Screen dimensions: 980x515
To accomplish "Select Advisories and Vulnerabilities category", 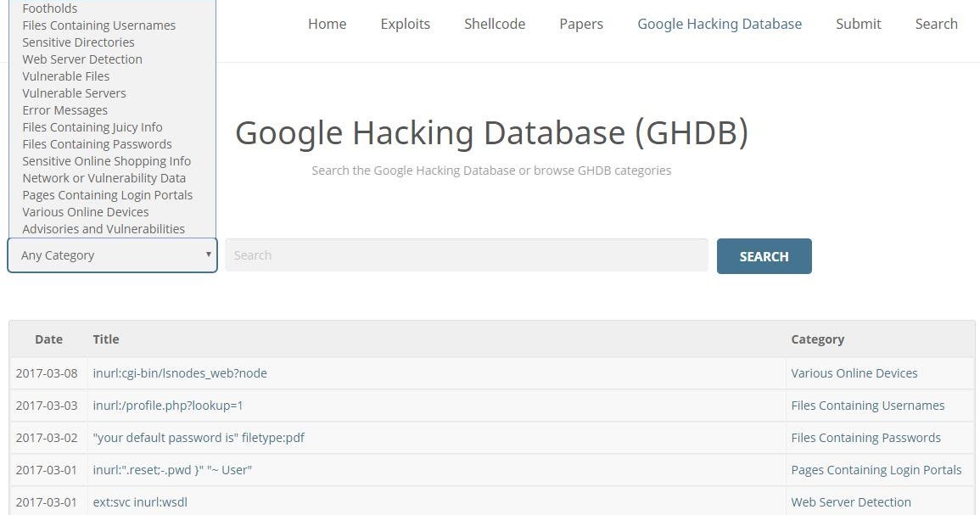I will coord(104,228).
